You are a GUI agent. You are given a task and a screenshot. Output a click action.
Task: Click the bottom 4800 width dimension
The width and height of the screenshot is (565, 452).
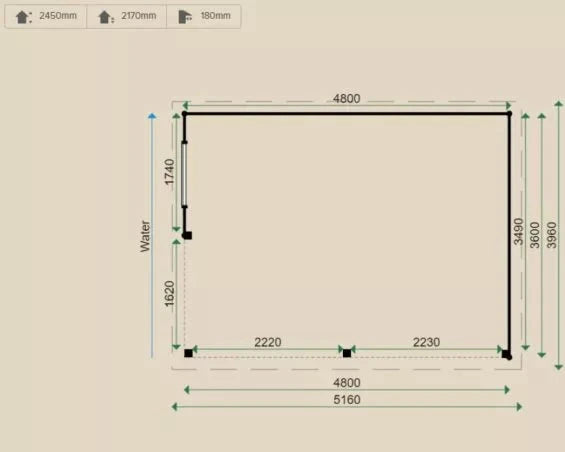tap(347, 382)
